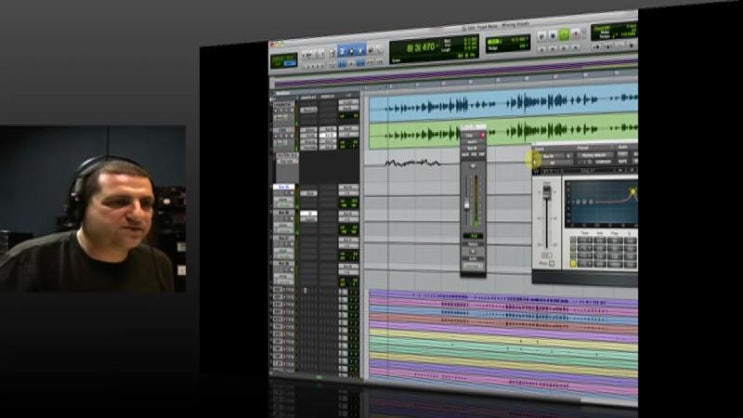Click the black automation curve on the empty track
This screenshot has height=418, width=743.
[412, 162]
